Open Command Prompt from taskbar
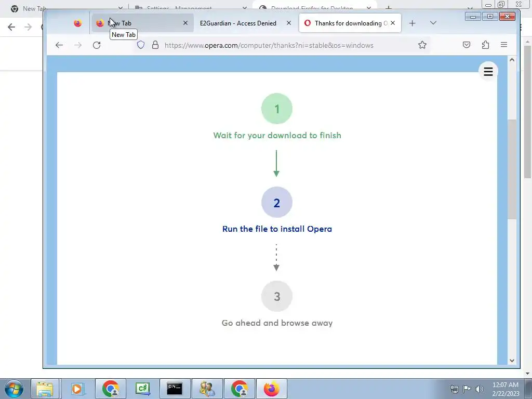Image resolution: width=532 pixels, height=399 pixels. (175, 389)
